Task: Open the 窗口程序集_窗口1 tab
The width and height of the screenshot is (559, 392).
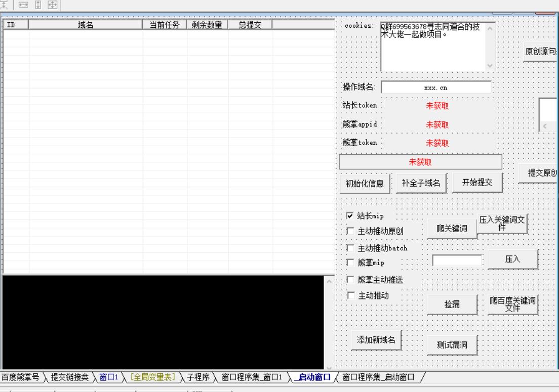Action: point(252,377)
